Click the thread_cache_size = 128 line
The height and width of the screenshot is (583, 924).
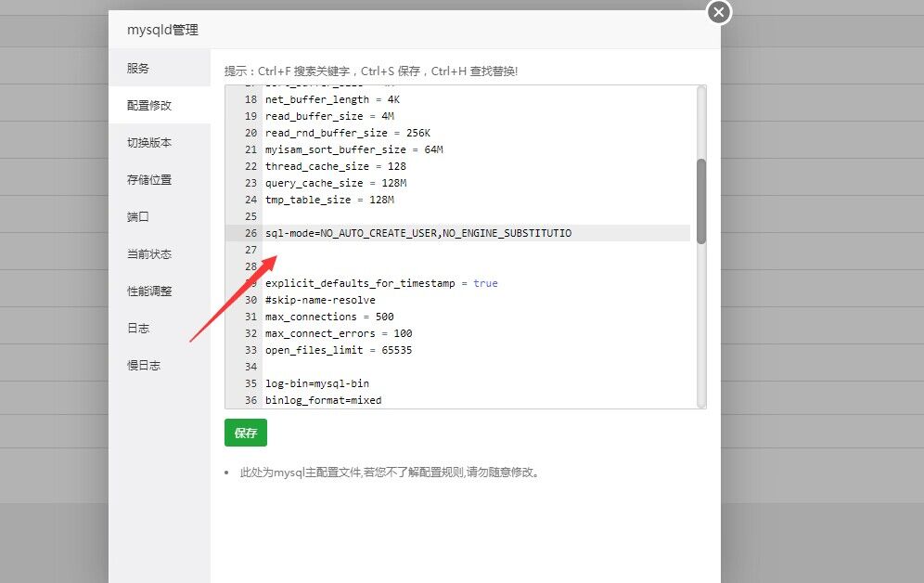335,166
